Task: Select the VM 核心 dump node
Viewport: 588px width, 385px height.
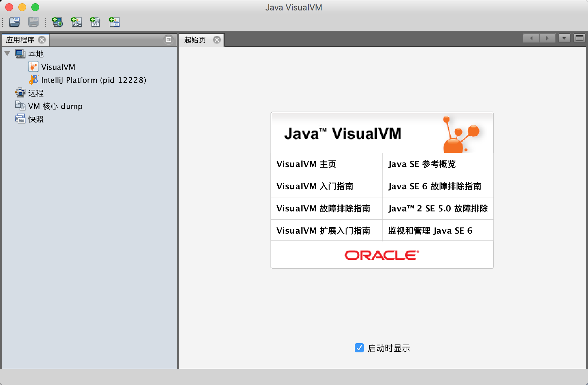Action: coord(56,106)
